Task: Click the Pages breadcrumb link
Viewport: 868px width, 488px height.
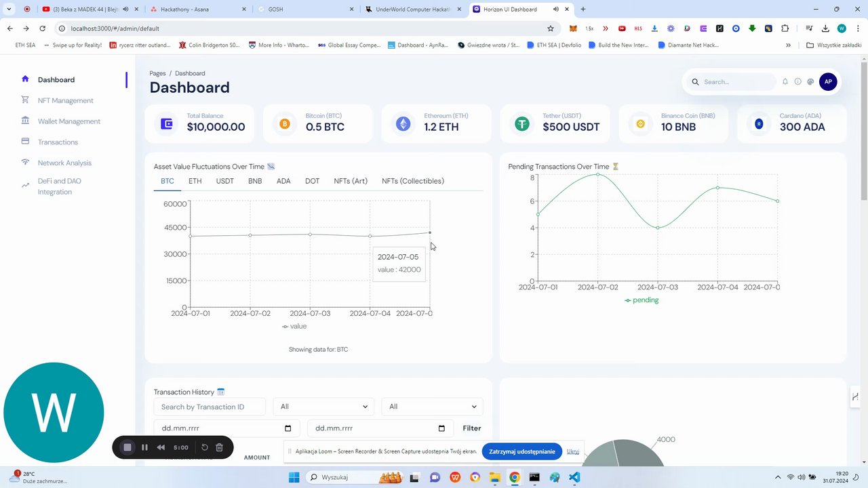Action: click(x=157, y=73)
